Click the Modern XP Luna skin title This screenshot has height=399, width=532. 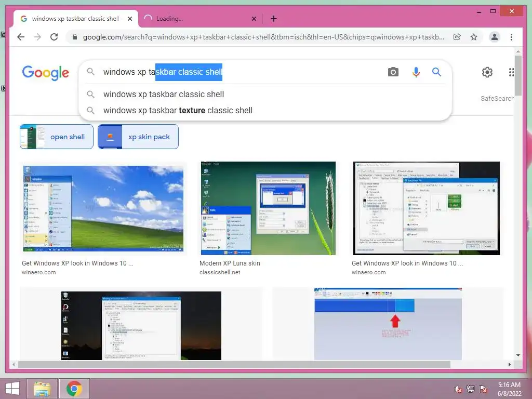tap(230, 263)
